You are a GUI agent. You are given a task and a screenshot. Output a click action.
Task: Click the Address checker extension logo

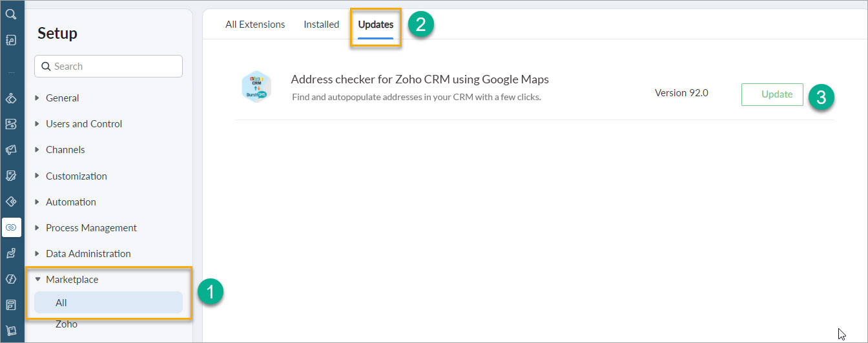pyautogui.click(x=256, y=87)
